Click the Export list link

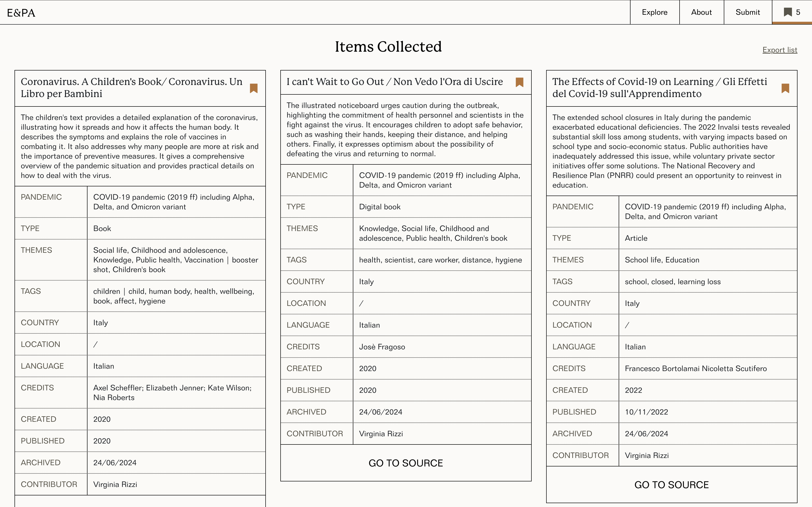tap(780, 50)
